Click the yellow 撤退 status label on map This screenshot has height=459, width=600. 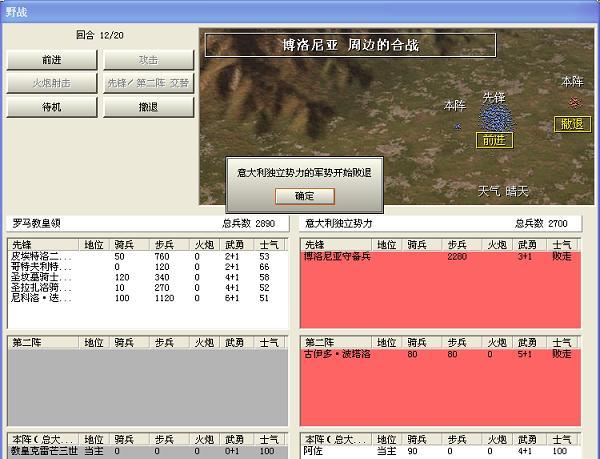(x=571, y=124)
